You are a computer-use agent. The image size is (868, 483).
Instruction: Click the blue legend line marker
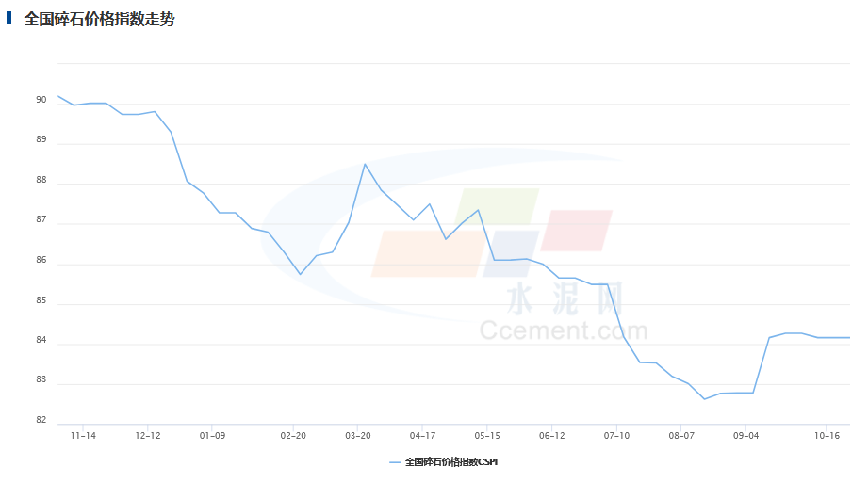(395, 462)
